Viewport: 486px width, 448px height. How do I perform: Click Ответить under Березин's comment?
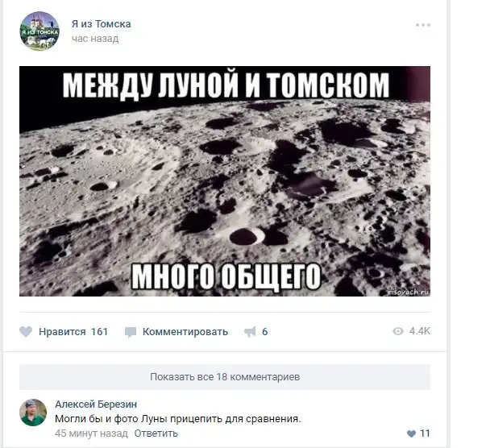[x=156, y=433]
